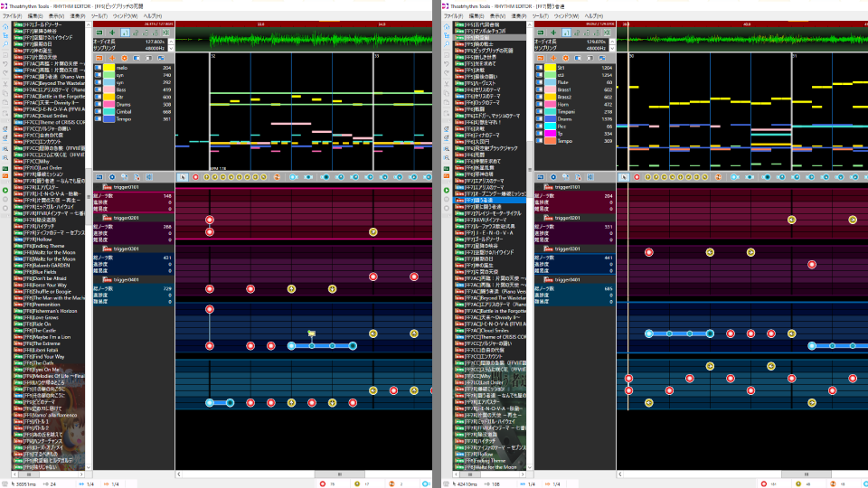Select x1 zoom button, right window audio toolbar
Screen dimensions: 868x488
(566, 33)
